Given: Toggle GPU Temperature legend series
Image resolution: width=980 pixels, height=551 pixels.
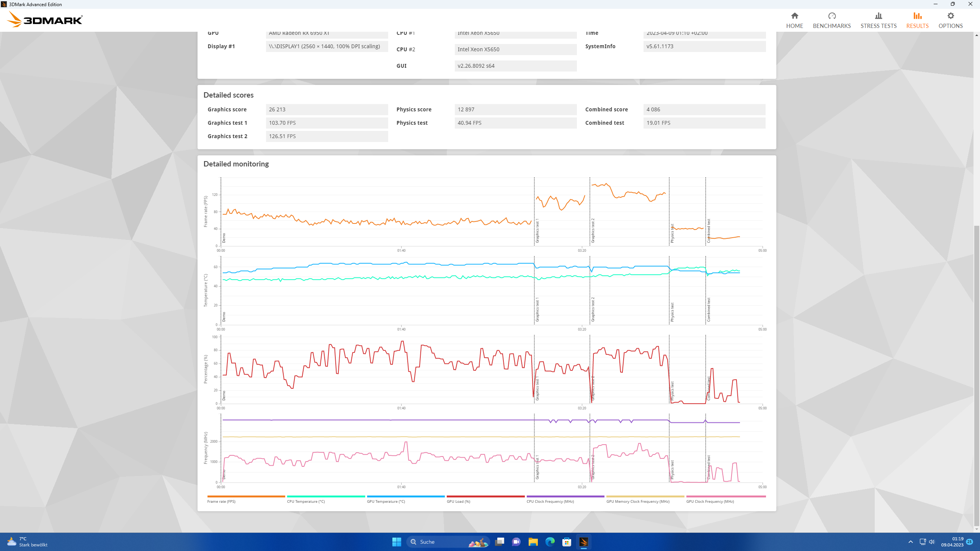Looking at the screenshot, I should click(x=385, y=501).
